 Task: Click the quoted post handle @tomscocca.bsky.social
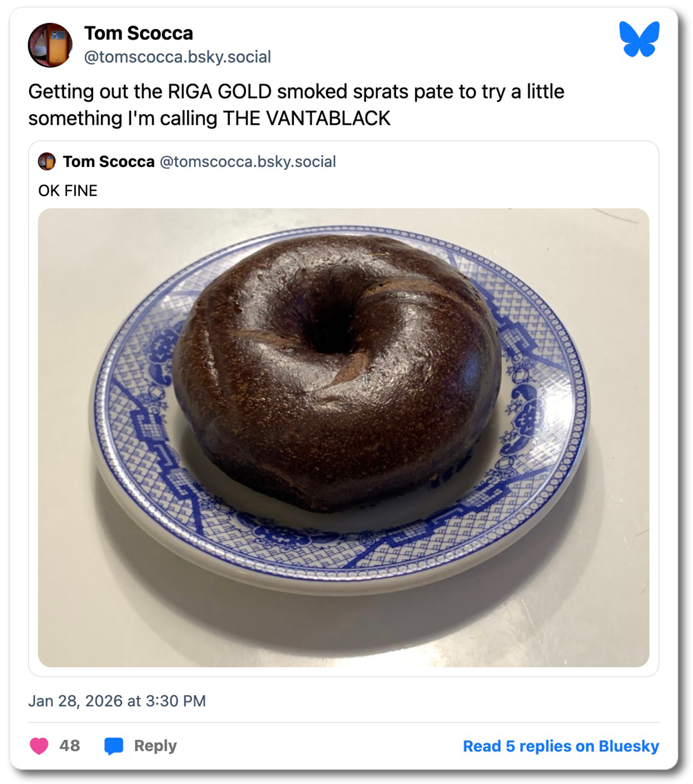coord(249,162)
